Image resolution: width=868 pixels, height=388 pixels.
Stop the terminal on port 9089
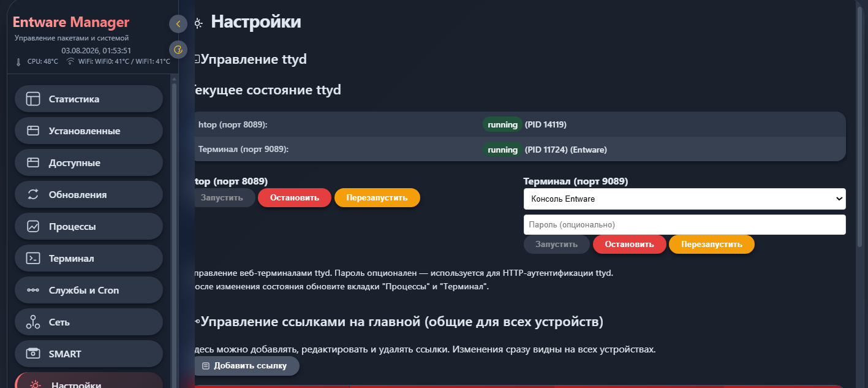[630, 244]
